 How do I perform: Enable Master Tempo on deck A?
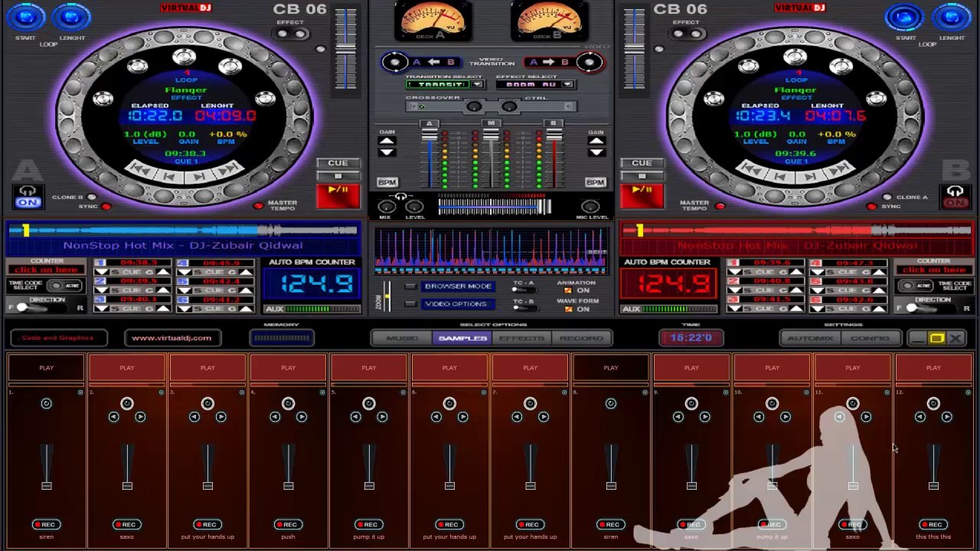coord(259,205)
